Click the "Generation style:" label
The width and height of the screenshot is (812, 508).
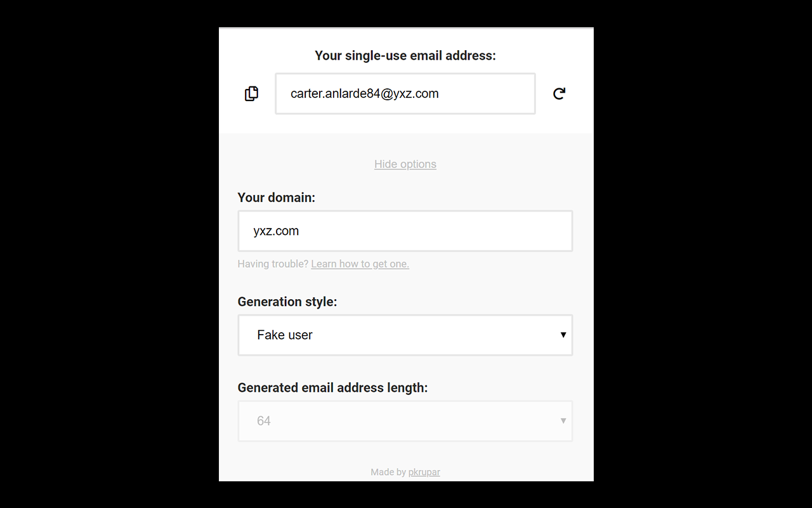pyautogui.click(x=287, y=302)
